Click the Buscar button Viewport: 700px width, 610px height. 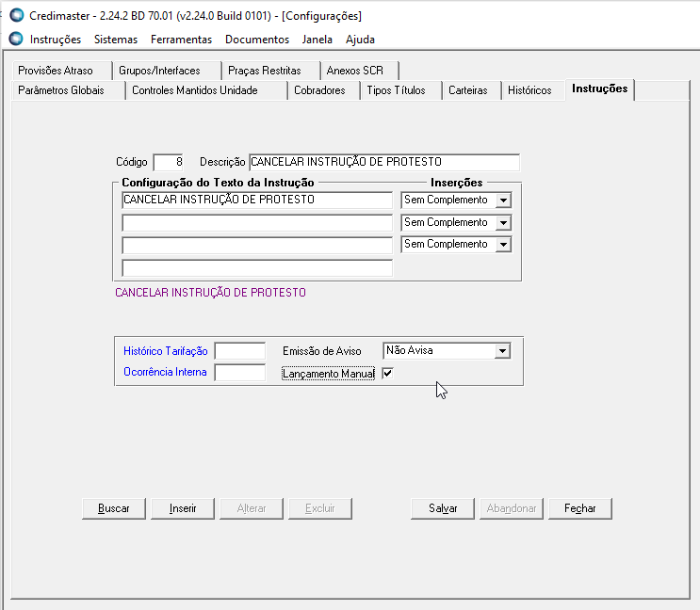[114, 508]
